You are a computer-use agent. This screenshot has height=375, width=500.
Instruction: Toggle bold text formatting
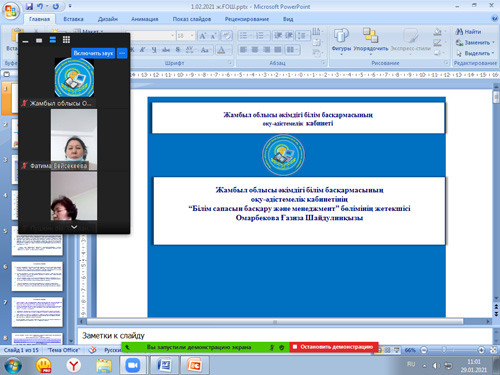(133, 50)
